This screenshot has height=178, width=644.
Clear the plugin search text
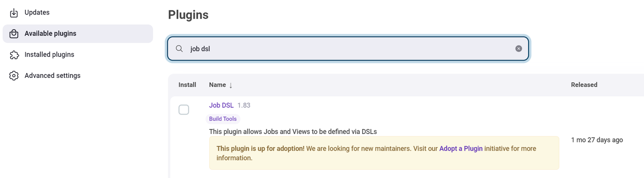coord(518,49)
